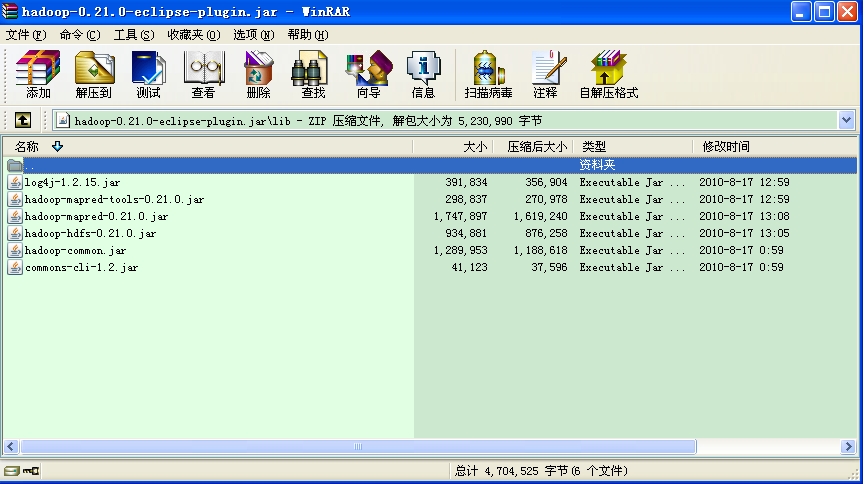Click the commons-cli-1.2.jar file icon
Screen dimensions: 865x484
(15, 268)
